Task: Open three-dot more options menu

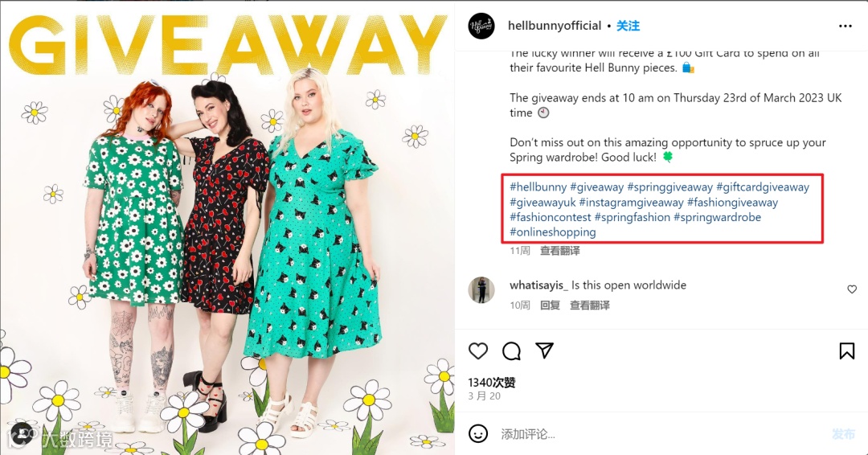Action: tap(845, 26)
